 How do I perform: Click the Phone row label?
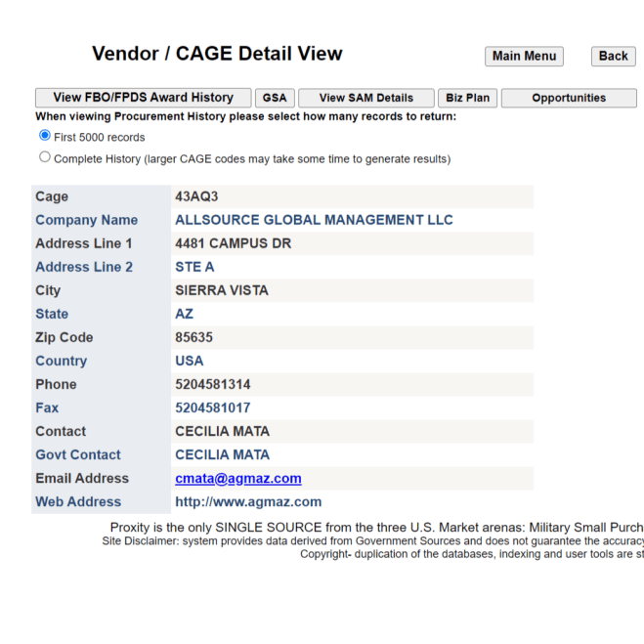coord(56,384)
